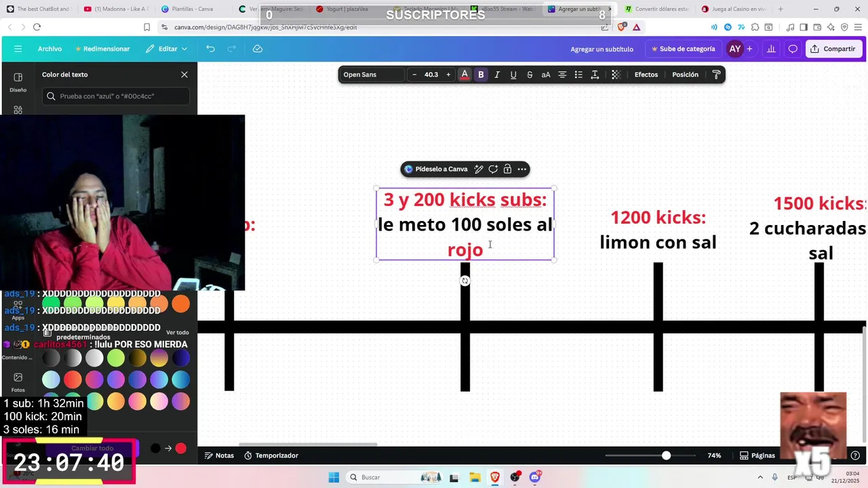Screen dimensions: 868x488
Task: Open the Diseño sidebar tab
Action: click(18, 82)
